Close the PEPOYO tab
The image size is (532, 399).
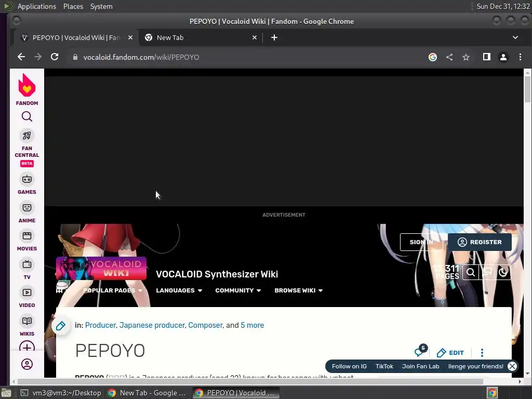click(x=130, y=37)
